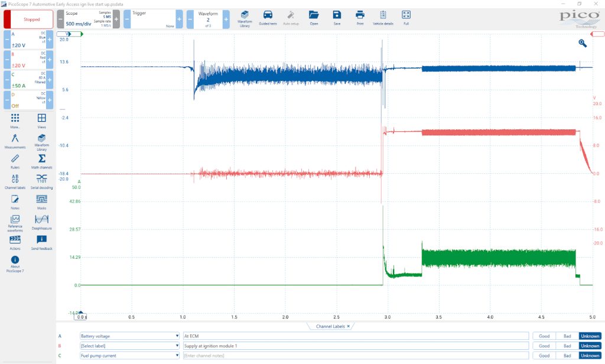The height and width of the screenshot is (364, 605).
Task: Close the Channel Labels tab
Action: [348, 326]
